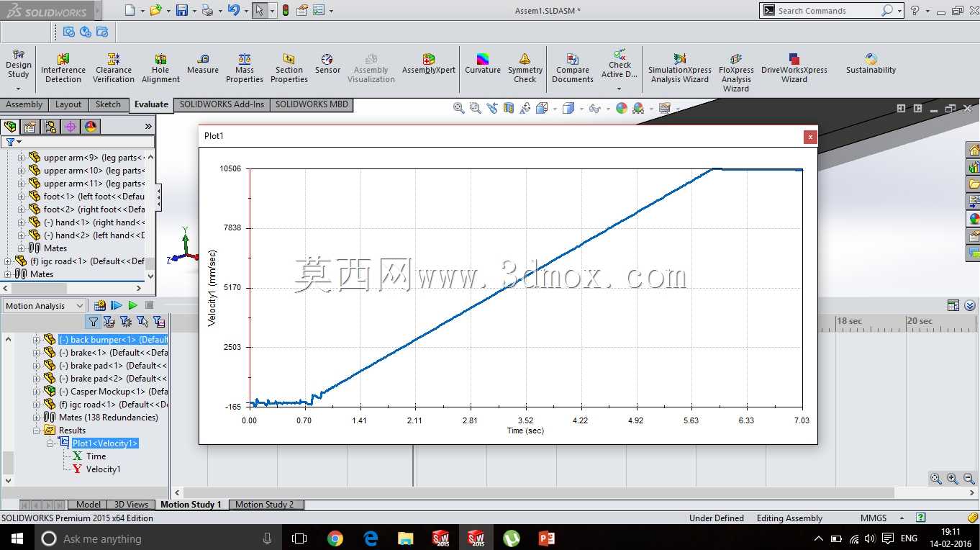Viewport: 980px width, 550px height.
Task: Expand Mates (138 Redundancies) node
Action: point(37,418)
